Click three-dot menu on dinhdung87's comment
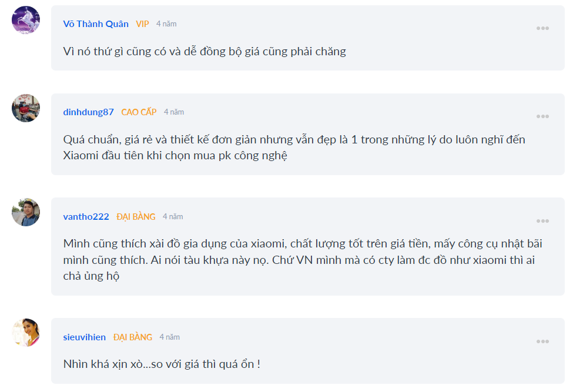The height and width of the screenshot is (392, 573). pyautogui.click(x=542, y=116)
